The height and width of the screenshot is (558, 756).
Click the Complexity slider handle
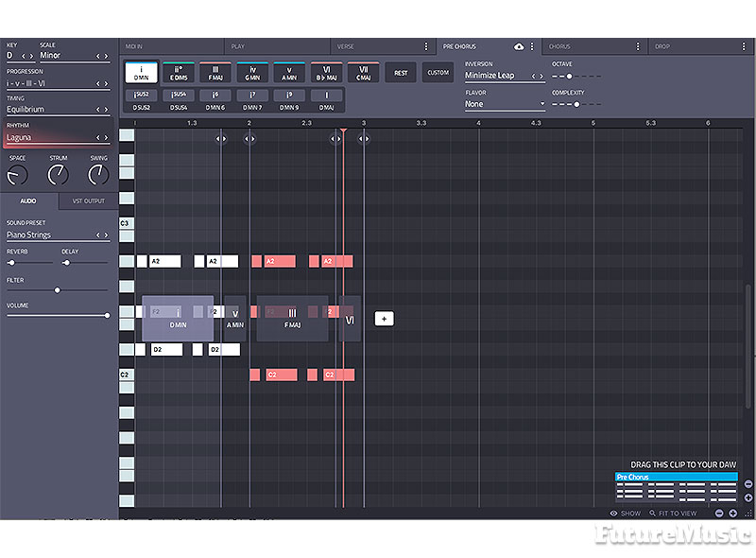pyautogui.click(x=576, y=104)
